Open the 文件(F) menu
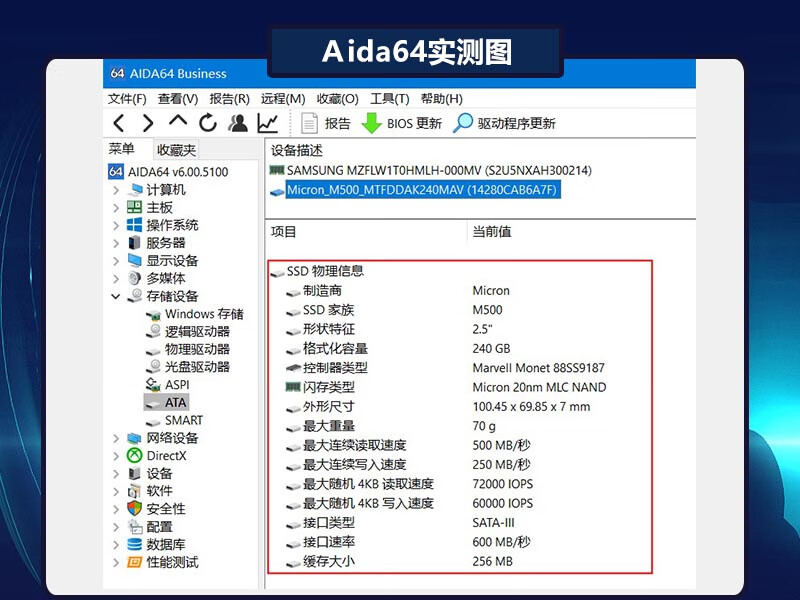This screenshot has width=800, height=600. tap(127, 99)
